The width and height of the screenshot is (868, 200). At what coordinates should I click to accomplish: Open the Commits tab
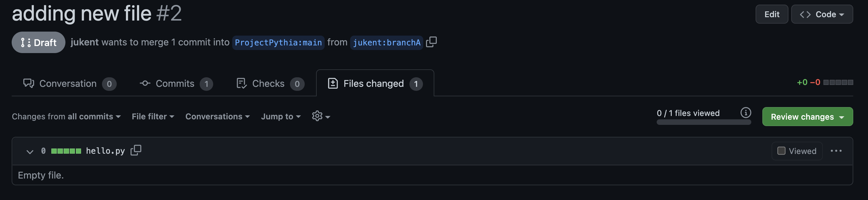tap(175, 83)
